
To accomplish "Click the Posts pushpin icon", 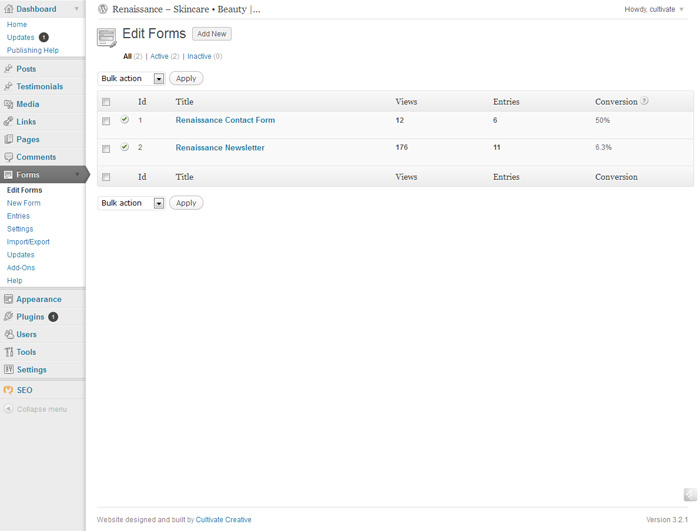I will click(x=8, y=68).
